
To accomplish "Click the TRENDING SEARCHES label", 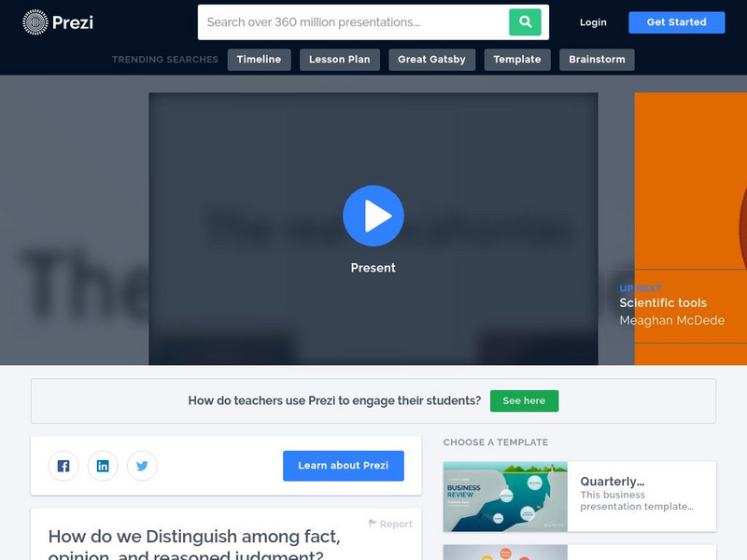I will point(165,60).
